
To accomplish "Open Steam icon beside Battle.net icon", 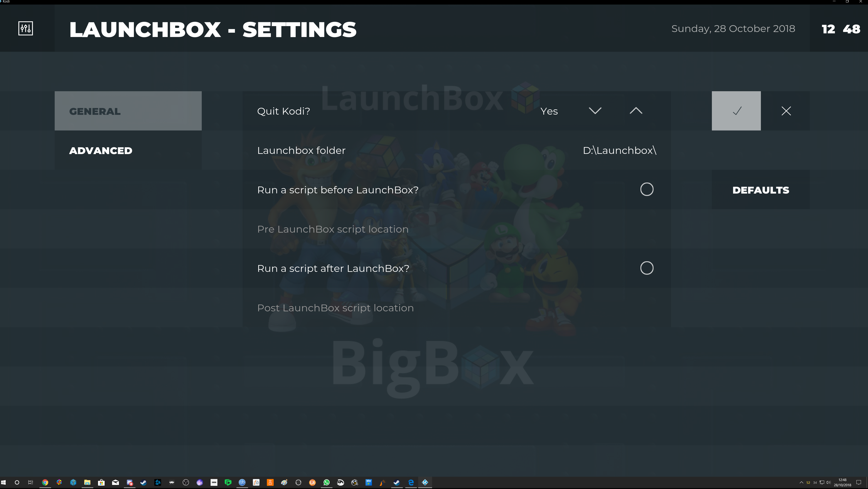I will click(144, 482).
